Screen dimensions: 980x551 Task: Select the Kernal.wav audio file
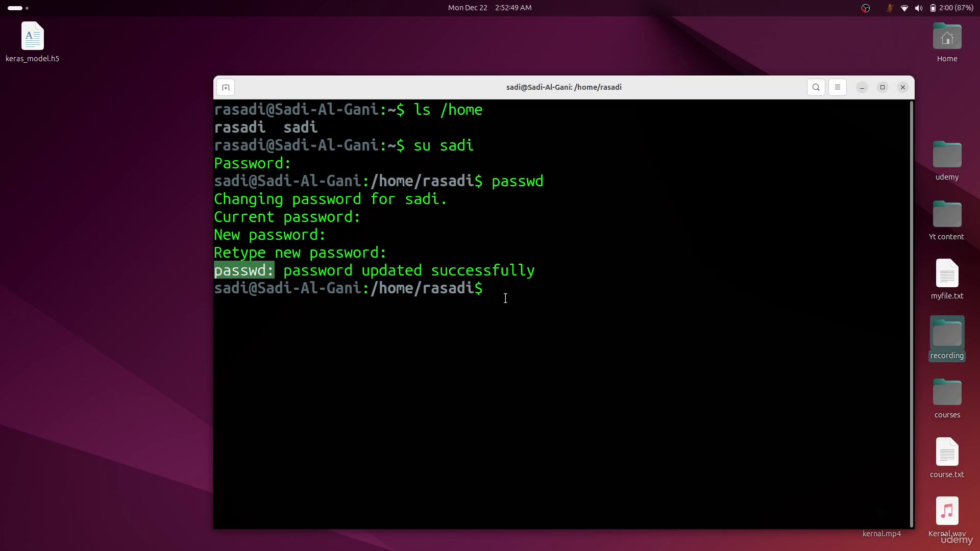click(947, 516)
